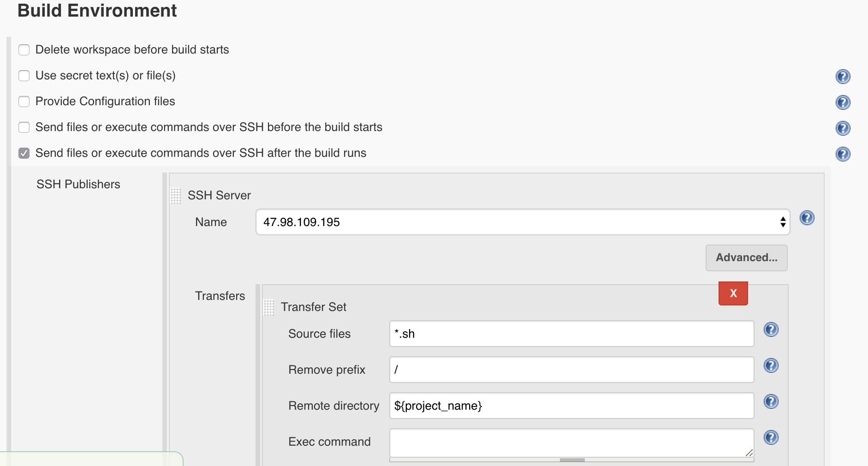
Task: Focus the Source files input field
Action: (571, 334)
